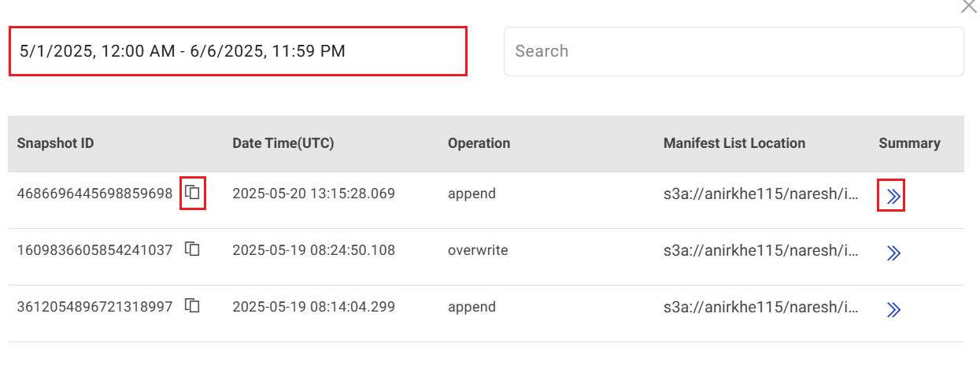Select the Operation column header
The width and height of the screenshot is (980, 380).
pyautogui.click(x=479, y=143)
